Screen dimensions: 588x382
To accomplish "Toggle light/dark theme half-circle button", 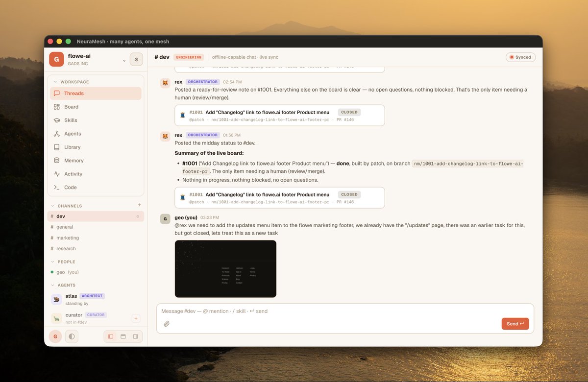I will click(72, 336).
